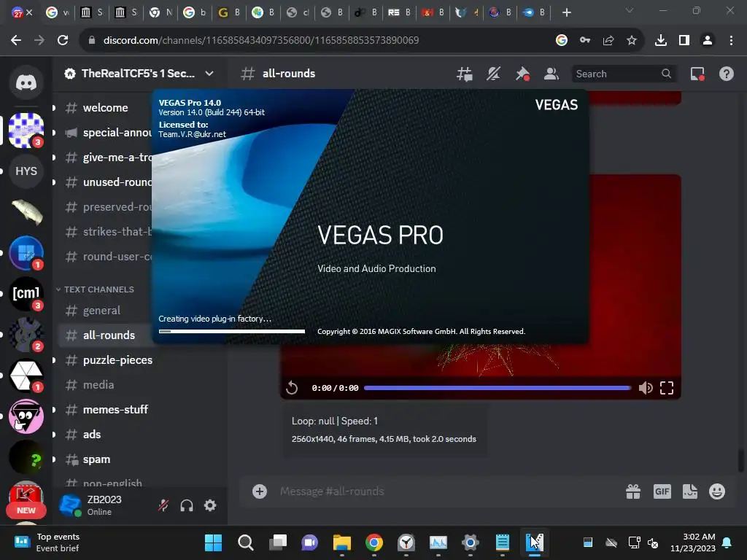Viewport: 747px width, 560px height.
Task: Open the GIF picker
Action: pos(662,491)
